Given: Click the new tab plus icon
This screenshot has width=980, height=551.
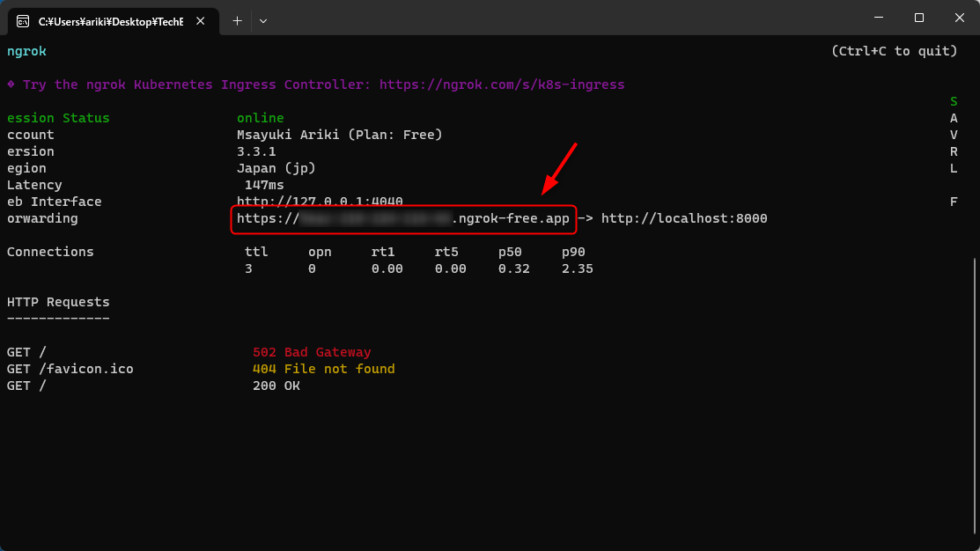Looking at the screenshot, I should point(236,19).
